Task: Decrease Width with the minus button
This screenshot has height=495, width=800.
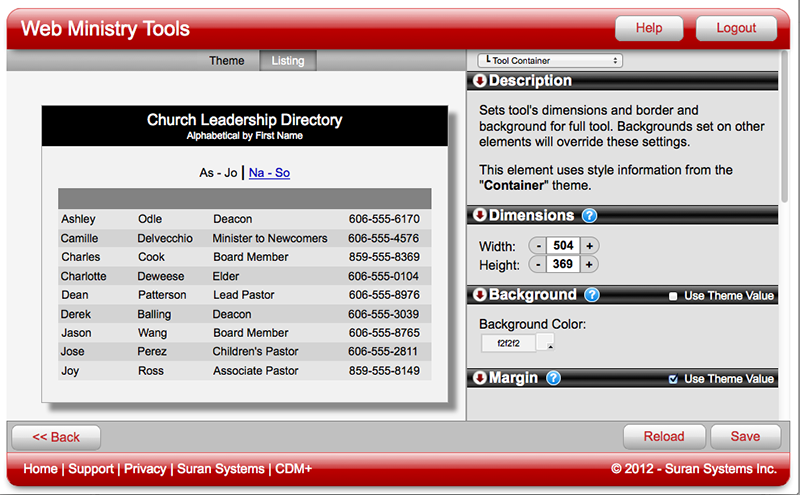Action: pyautogui.click(x=539, y=246)
